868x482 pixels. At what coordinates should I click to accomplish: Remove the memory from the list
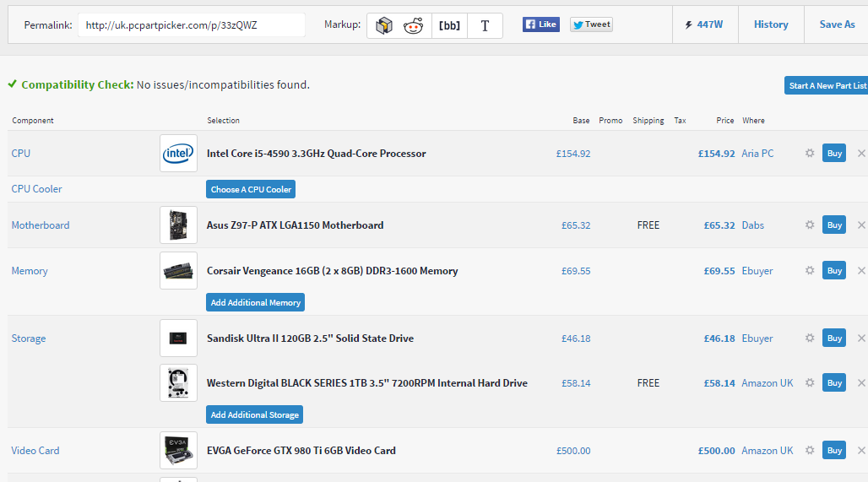pos(861,271)
